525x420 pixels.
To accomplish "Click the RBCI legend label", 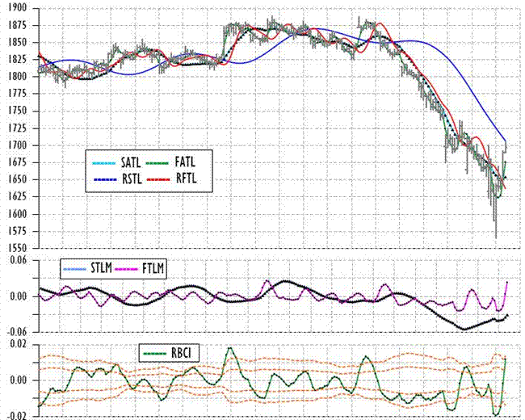I will coord(181,353).
